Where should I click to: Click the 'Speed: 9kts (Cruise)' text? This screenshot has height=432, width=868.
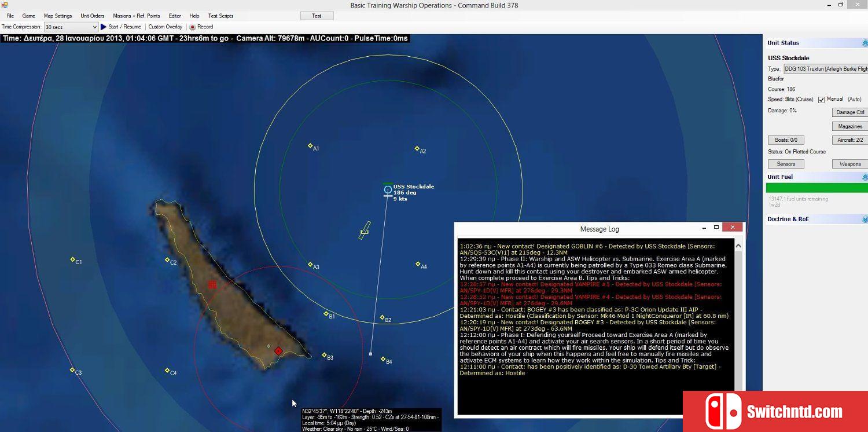pyautogui.click(x=791, y=100)
